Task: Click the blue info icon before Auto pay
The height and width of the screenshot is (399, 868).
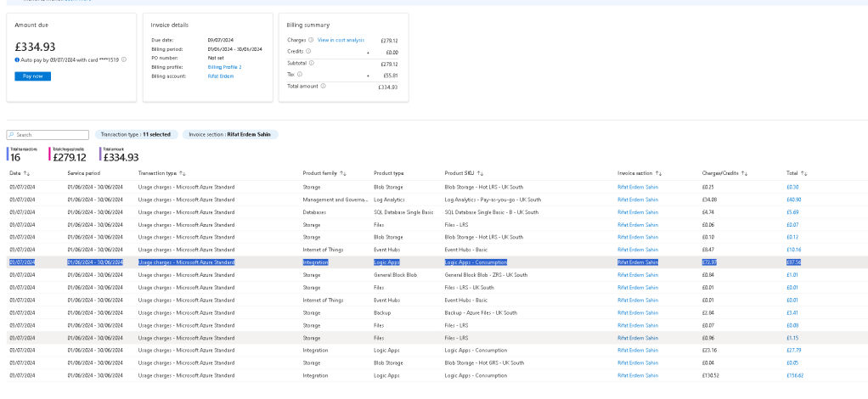Action: [17, 59]
